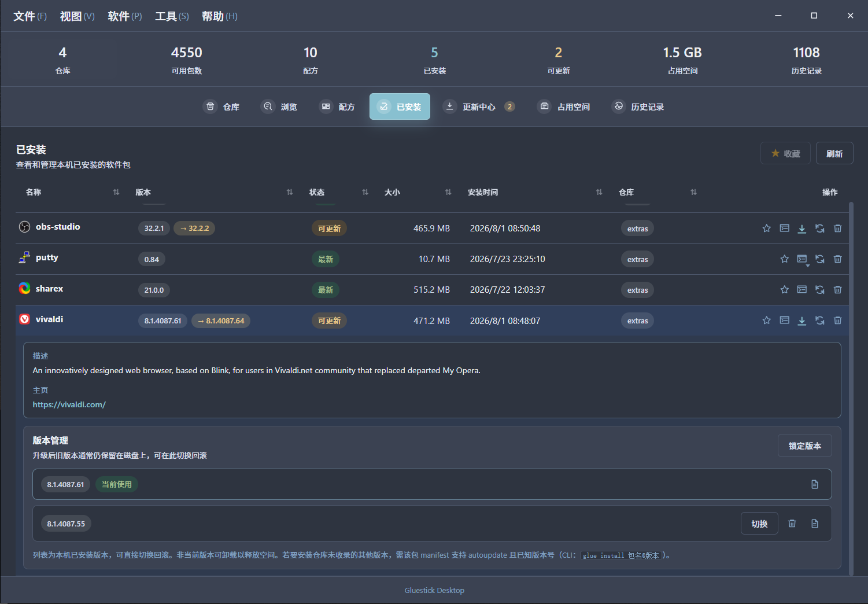The image size is (868, 604).
Task: Click the vivaldi app icon
Action: 24,319
